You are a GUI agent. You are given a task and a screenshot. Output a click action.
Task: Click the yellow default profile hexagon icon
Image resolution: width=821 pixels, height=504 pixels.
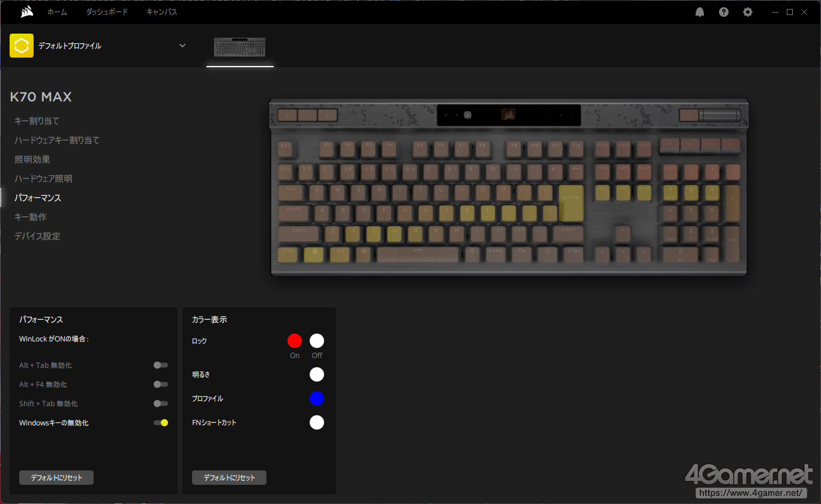(x=22, y=46)
